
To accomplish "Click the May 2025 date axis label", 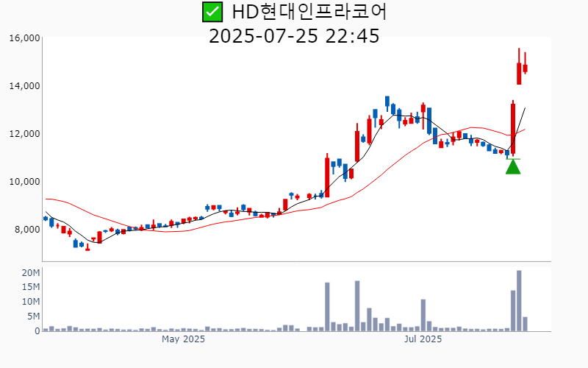I will (x=183, y=339).
